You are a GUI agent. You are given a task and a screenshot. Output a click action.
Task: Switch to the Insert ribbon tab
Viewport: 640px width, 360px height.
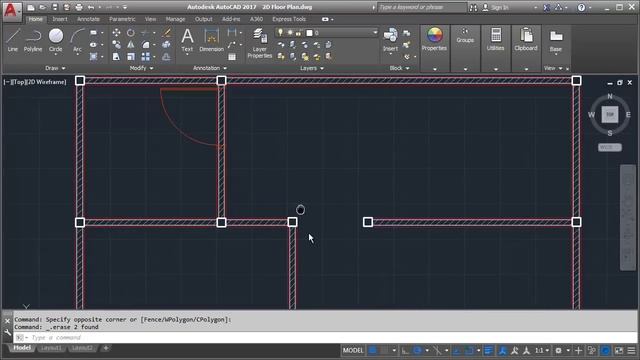tap(60, 19)
